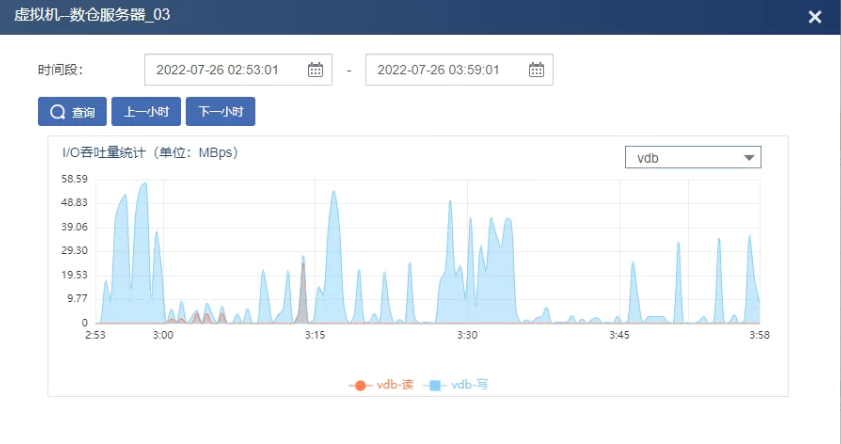
Task: Focus the start time field 02:53:01
Action: click(x=226, y=70)
